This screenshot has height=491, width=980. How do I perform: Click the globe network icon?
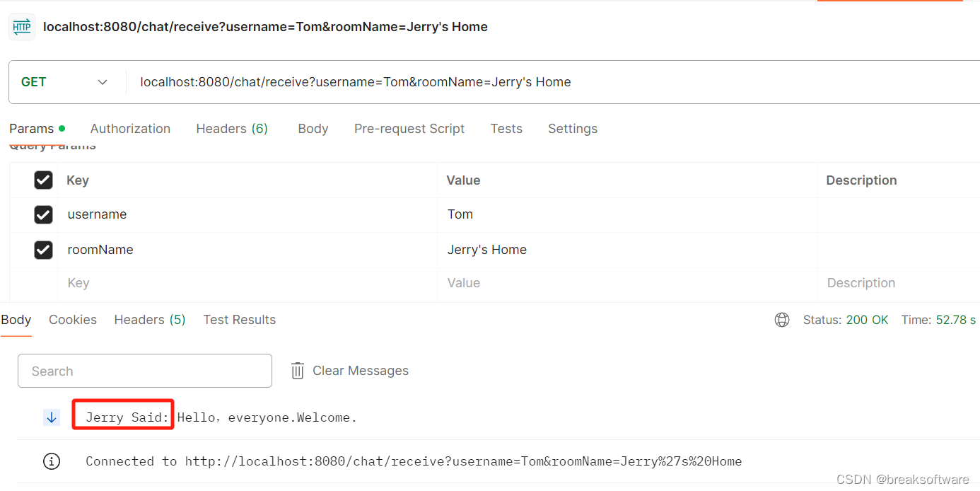(781, 320)
